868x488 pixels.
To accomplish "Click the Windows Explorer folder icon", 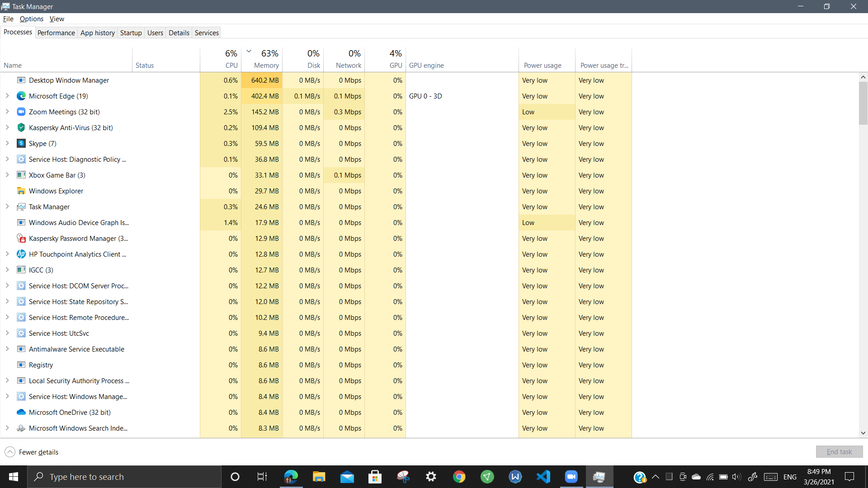I will (21, 191).
